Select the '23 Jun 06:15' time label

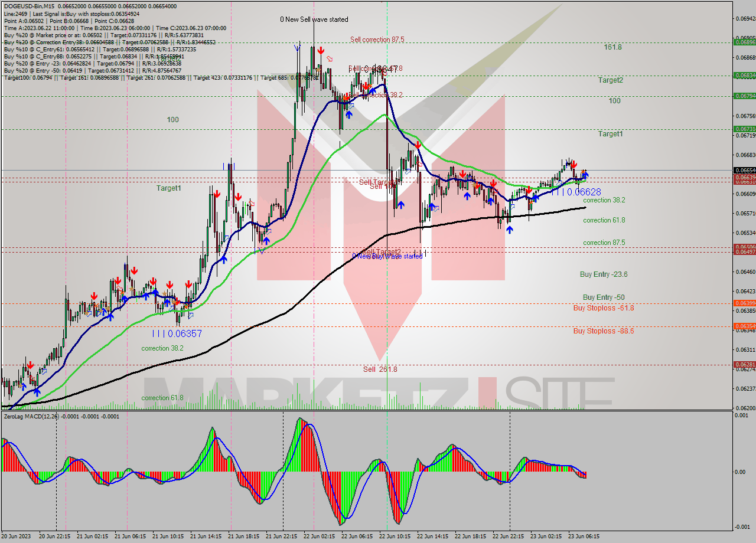(x=584, y=537)
